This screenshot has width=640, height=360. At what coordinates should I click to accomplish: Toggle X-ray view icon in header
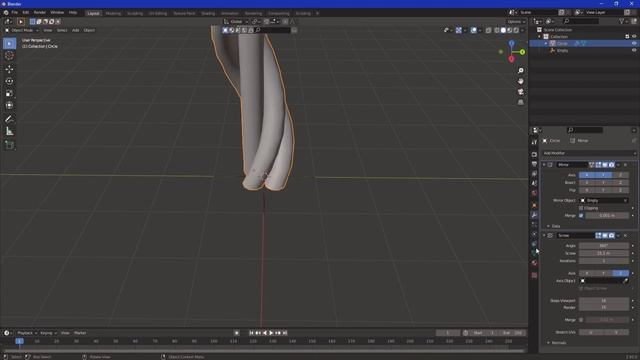click(489, 30)
